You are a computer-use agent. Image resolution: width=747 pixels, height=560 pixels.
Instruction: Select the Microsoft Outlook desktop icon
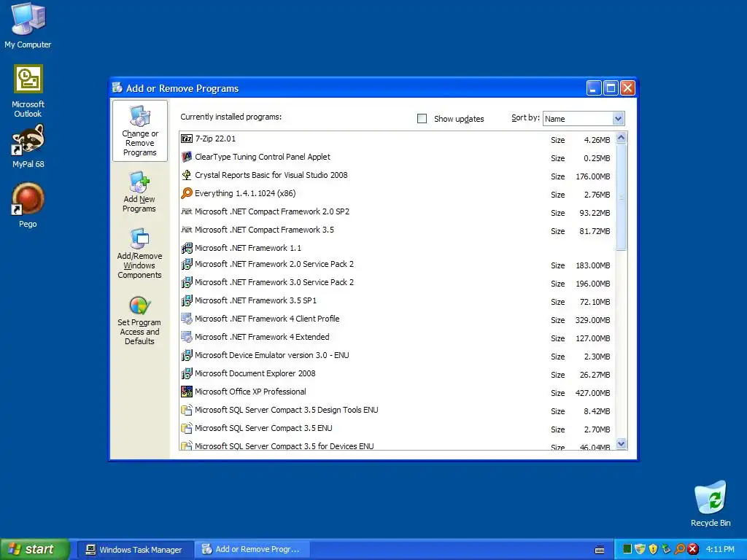28,91
